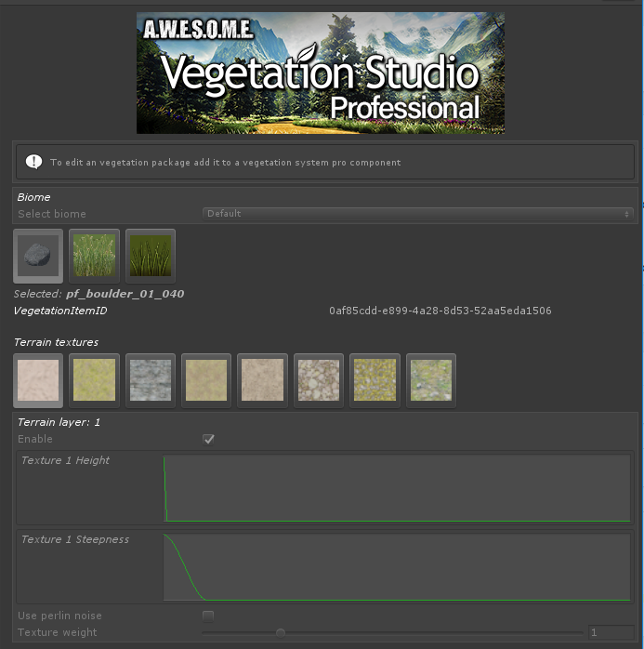Viewport: 644px width, 649px height.
Task: Select the light green grass vegetation item
Action: tap(94, 256)
